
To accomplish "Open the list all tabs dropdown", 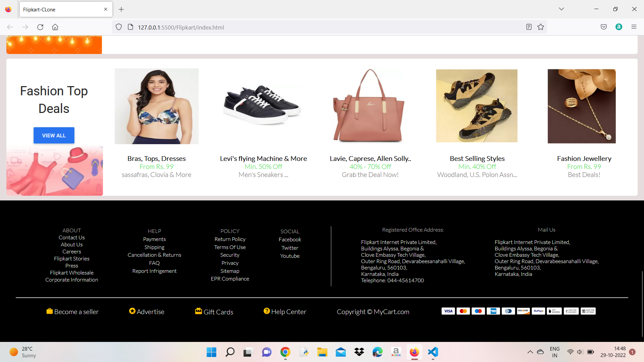I will click(x=561, y=9).
